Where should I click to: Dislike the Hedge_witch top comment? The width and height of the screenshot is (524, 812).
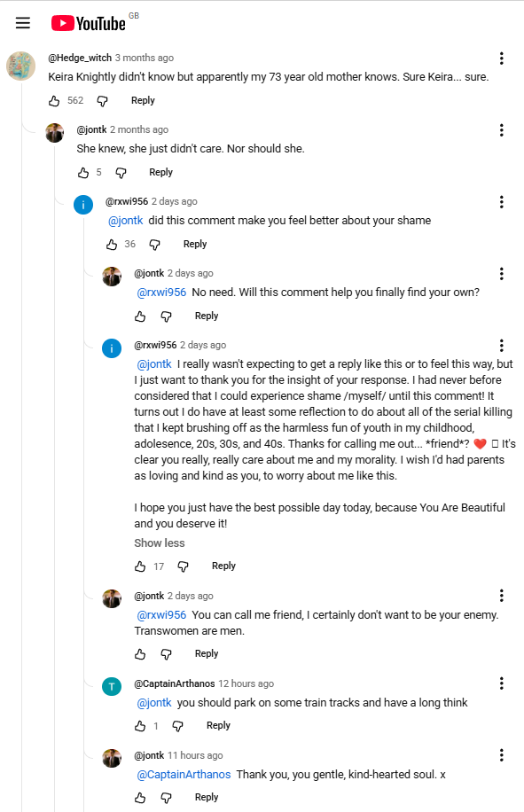tap(103, 101)
